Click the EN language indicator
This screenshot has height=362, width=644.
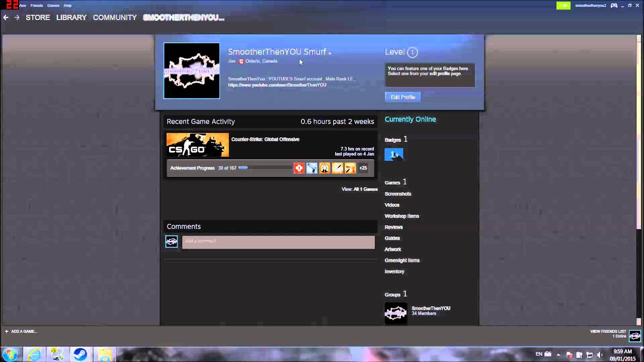(x=539, y=354)
